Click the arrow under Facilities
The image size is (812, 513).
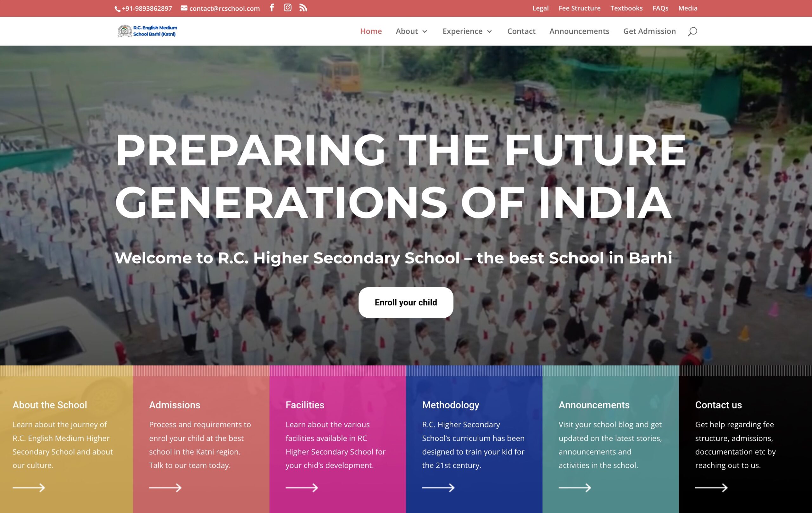click(x=302, y=488)
